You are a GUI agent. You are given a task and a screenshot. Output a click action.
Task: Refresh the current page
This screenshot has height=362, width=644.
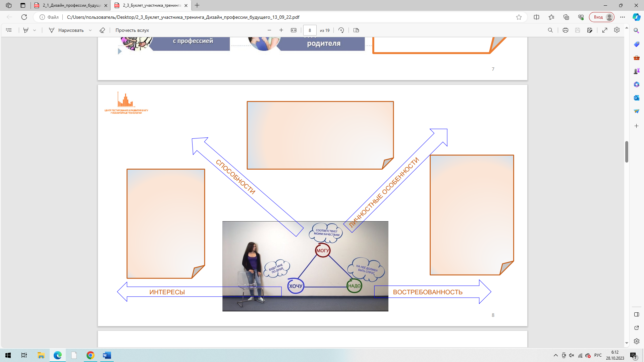24,17
